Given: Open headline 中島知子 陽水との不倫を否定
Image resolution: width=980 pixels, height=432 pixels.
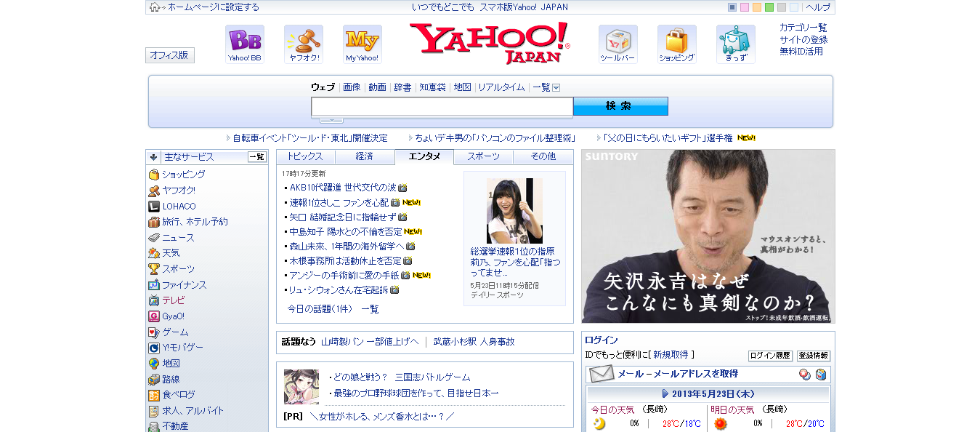Looking at the screenshot, I should coord(346,231).
